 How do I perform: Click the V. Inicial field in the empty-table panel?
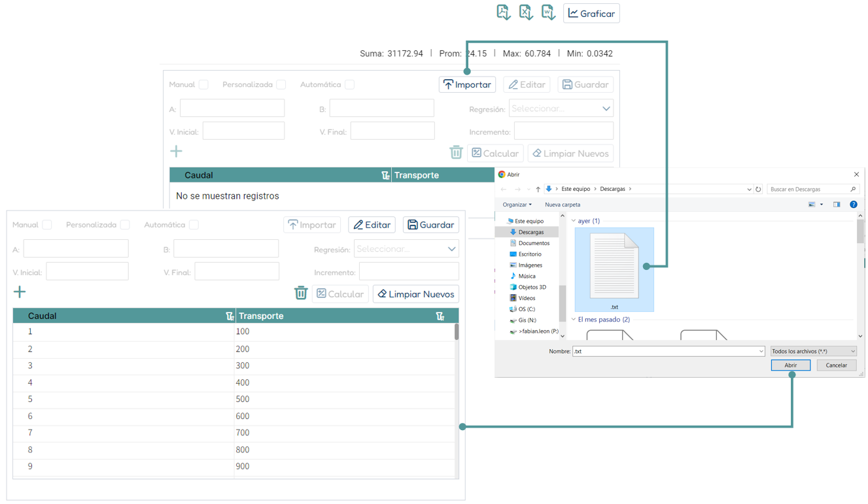coord(243,131)
